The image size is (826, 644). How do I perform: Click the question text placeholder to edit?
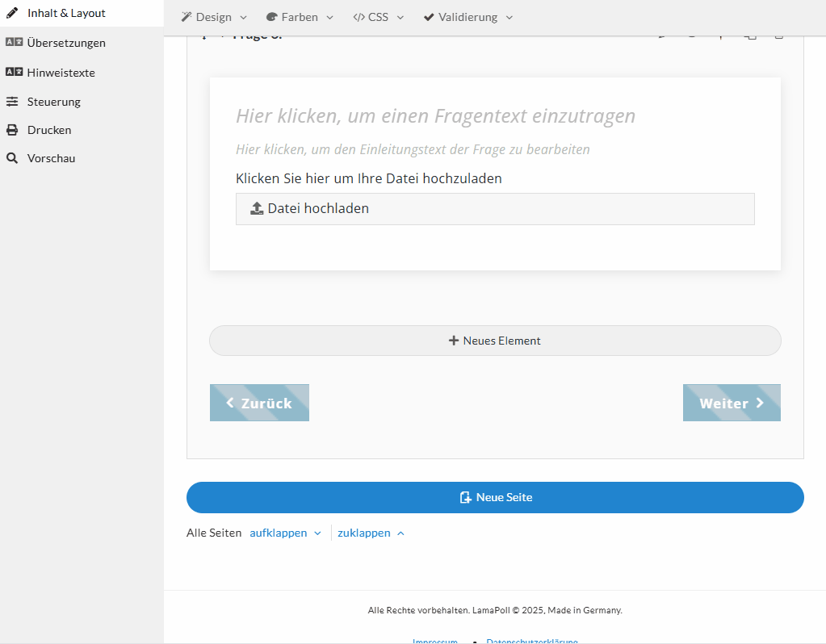[435, 116]
